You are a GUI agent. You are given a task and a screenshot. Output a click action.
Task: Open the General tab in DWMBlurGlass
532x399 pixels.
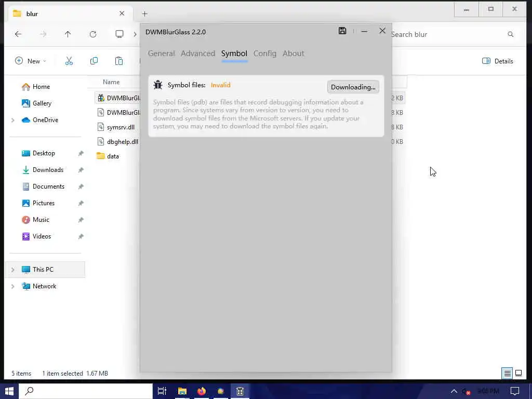161,54
